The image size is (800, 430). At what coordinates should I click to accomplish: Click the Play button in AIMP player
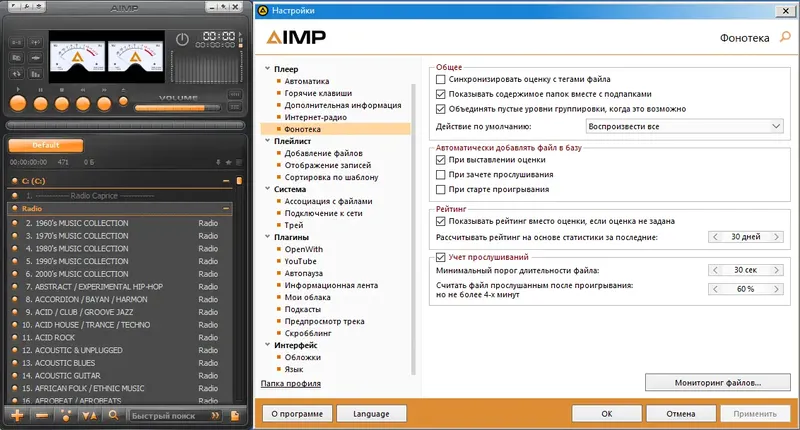[x=18, y=104]
